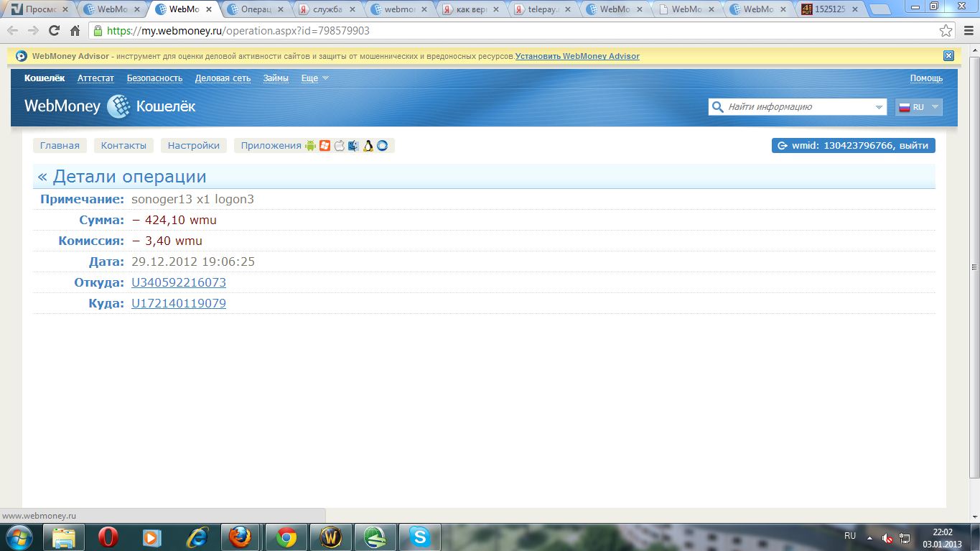The height and width of the screenshot is (551, 980).
Task: Select the amount text − 424,10 wmu
Action: [174, 220]
